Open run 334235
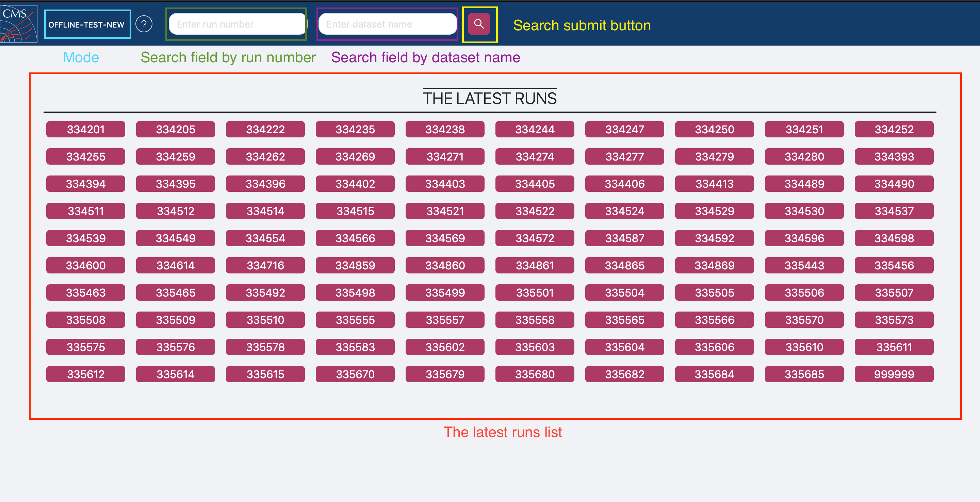Image resolution: width=980 pixels, height=502 pixels. (355, 129)
